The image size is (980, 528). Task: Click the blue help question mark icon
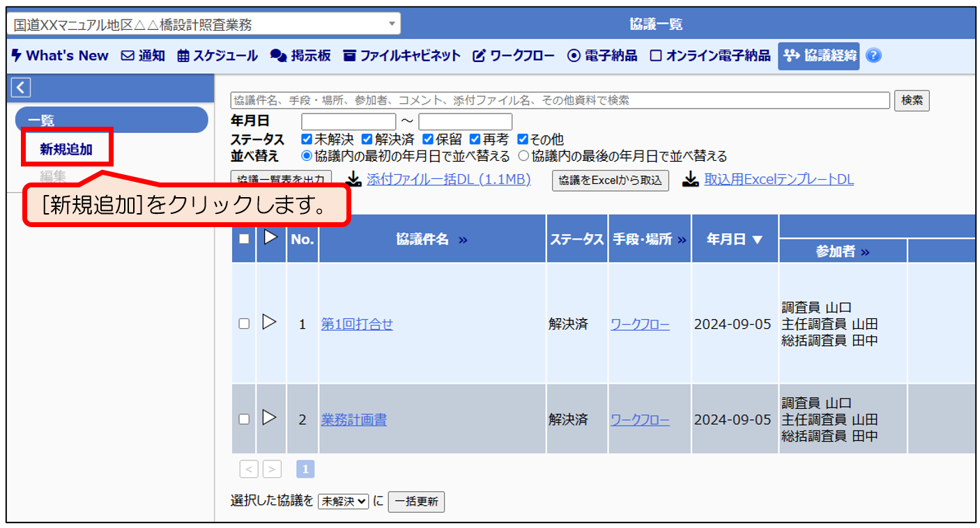[873, 56]
